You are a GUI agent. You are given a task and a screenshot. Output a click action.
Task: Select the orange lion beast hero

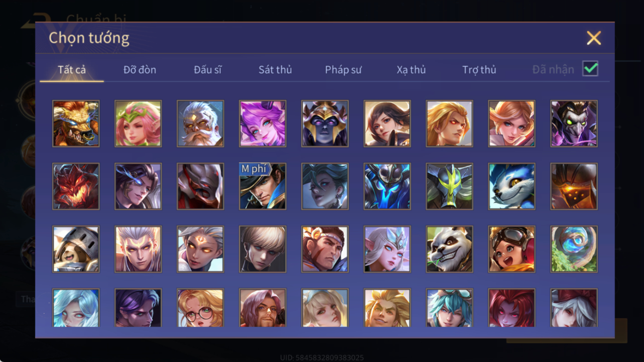coord(76,124)
